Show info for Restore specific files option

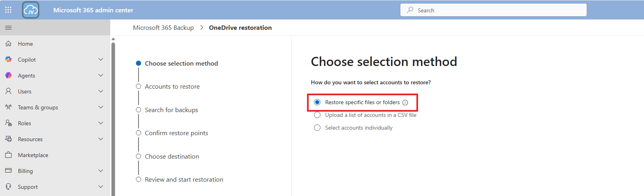(x=405, y=103)
